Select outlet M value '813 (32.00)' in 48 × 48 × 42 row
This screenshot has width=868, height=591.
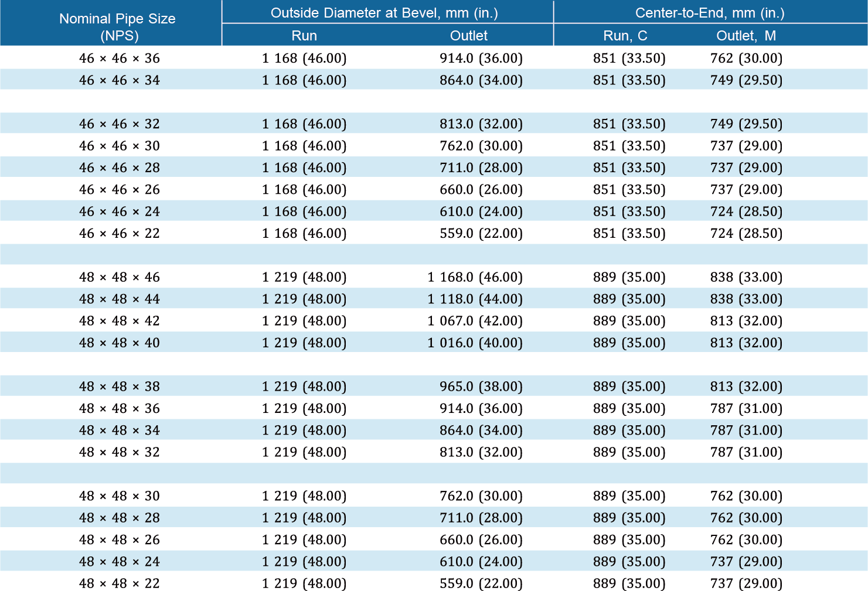(747, 321)
